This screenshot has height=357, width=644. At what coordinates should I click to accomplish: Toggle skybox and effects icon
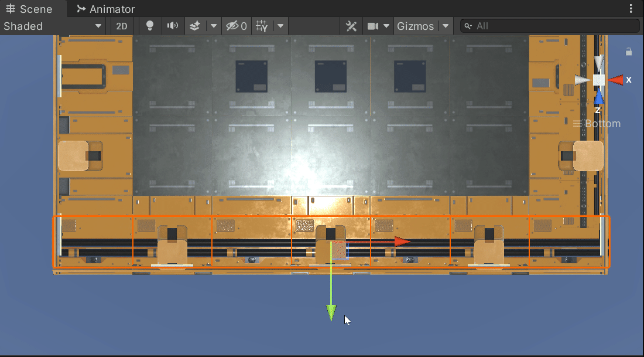[x=195, y=26]
